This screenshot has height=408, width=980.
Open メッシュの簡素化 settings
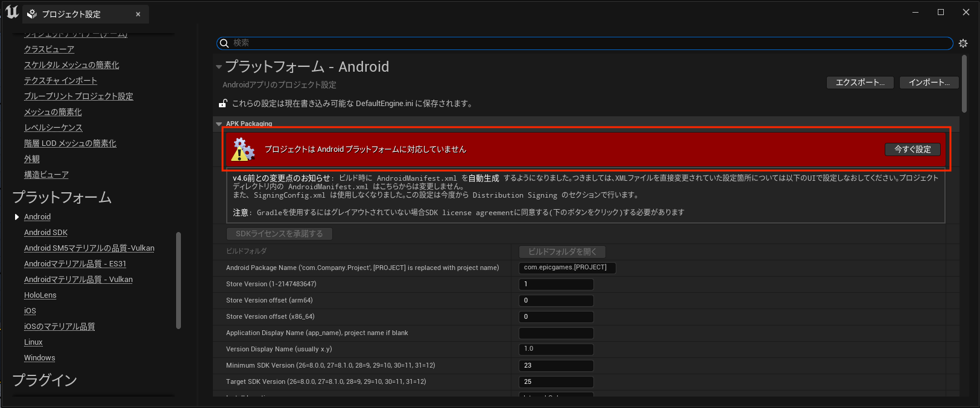point(53,112)
